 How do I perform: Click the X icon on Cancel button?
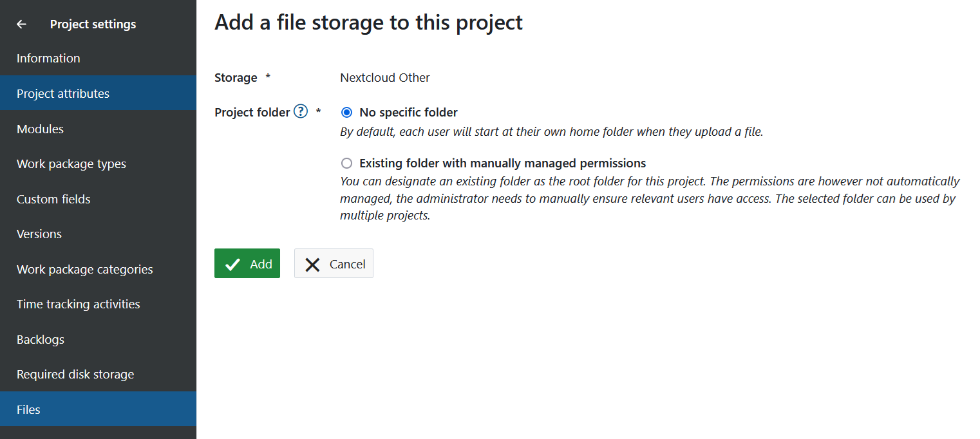pyautogui.click(x=313, y=264)
